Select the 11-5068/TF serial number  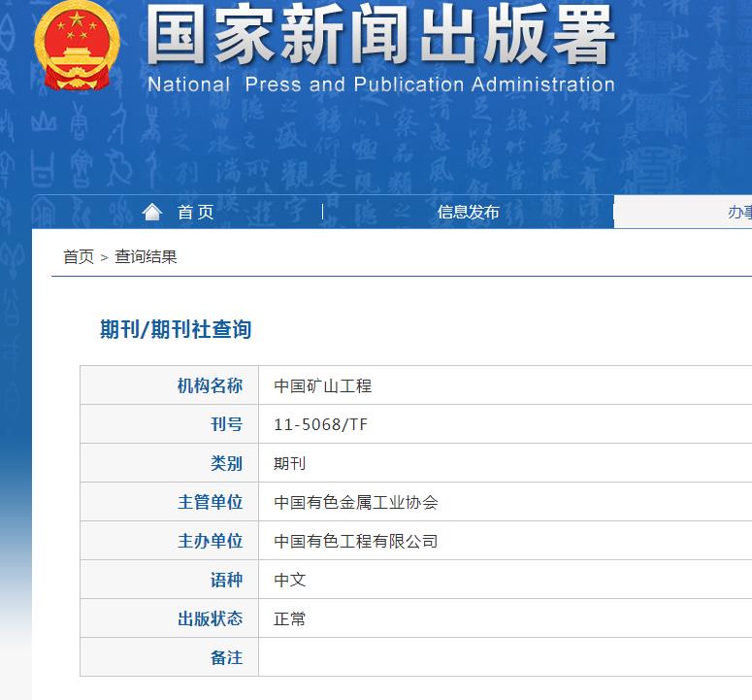320,424
